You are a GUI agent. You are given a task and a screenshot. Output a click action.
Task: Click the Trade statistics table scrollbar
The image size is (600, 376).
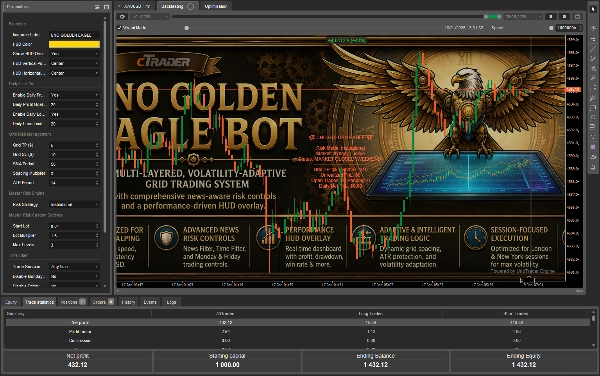tap(593, 318)
